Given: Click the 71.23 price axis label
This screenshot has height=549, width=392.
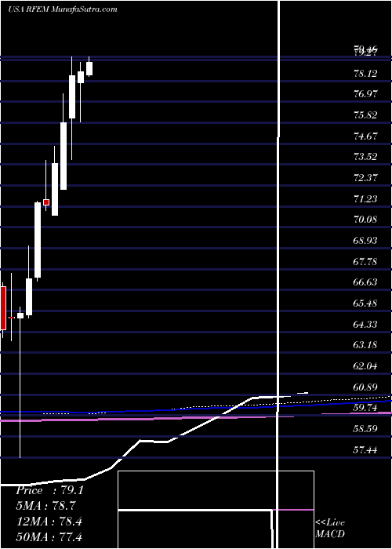Looking at the screenshot, I should [x=365, y=198].
